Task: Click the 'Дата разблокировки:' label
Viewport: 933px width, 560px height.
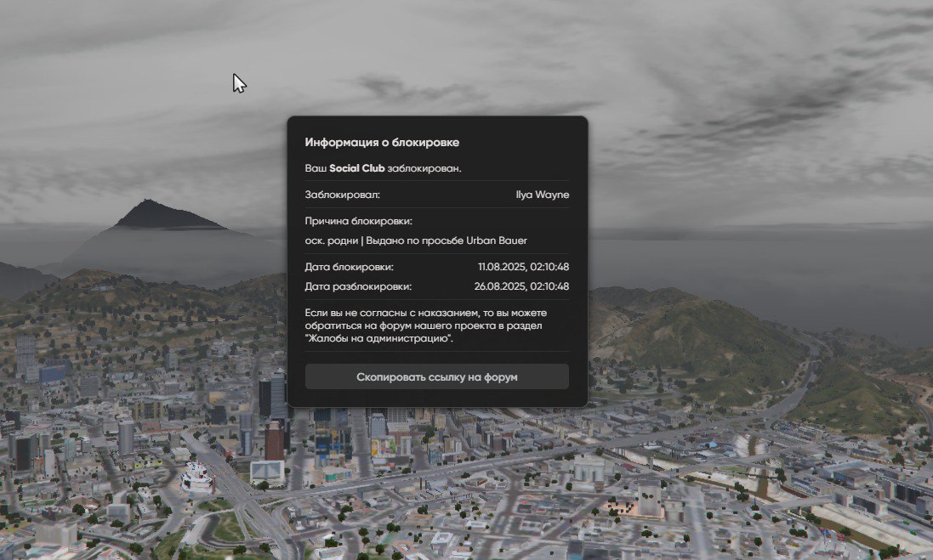Action: 358,286
